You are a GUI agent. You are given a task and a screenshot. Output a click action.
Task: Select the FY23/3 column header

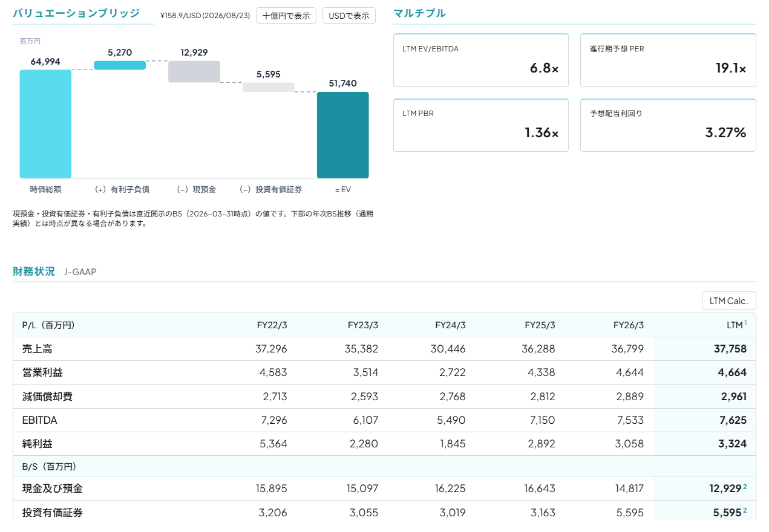pos(363,325)
